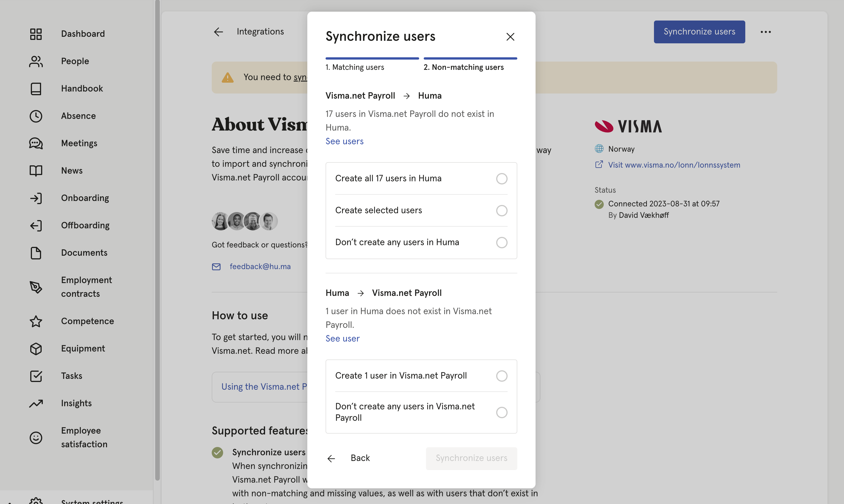Select Create selected users option
Viewport: 844px width, 504px height.
pyautogui.click(x=421, y=211)
